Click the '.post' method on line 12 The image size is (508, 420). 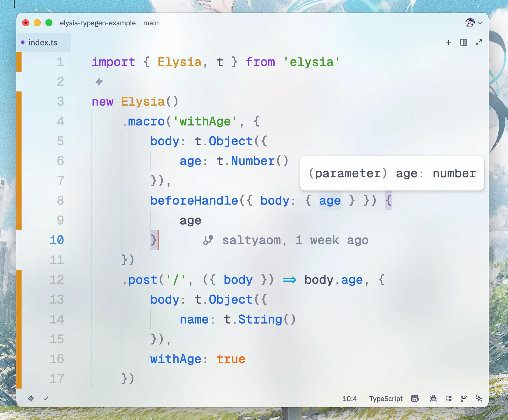(140, 280)
